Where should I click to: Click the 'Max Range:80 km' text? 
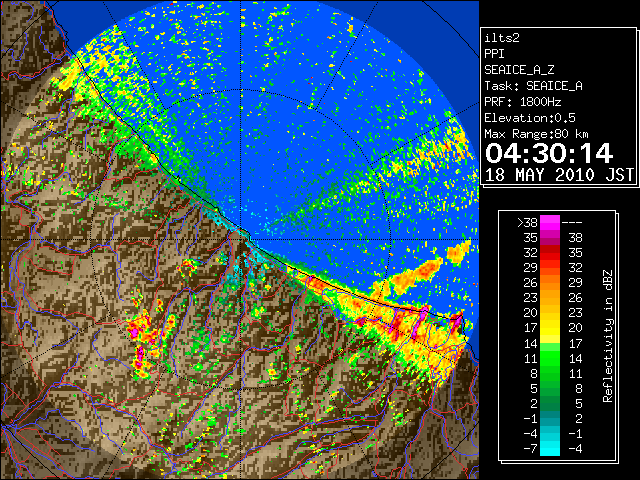click(536, 134)
